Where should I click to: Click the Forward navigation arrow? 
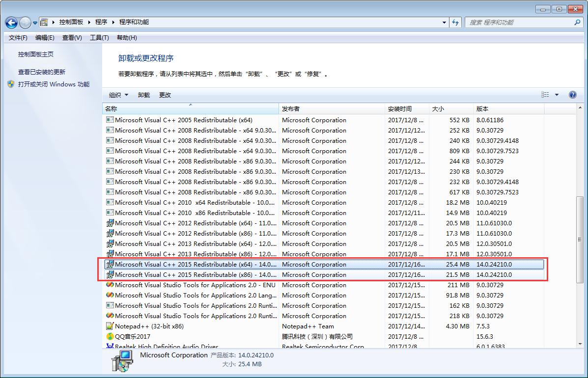click(x=25, y=23)
